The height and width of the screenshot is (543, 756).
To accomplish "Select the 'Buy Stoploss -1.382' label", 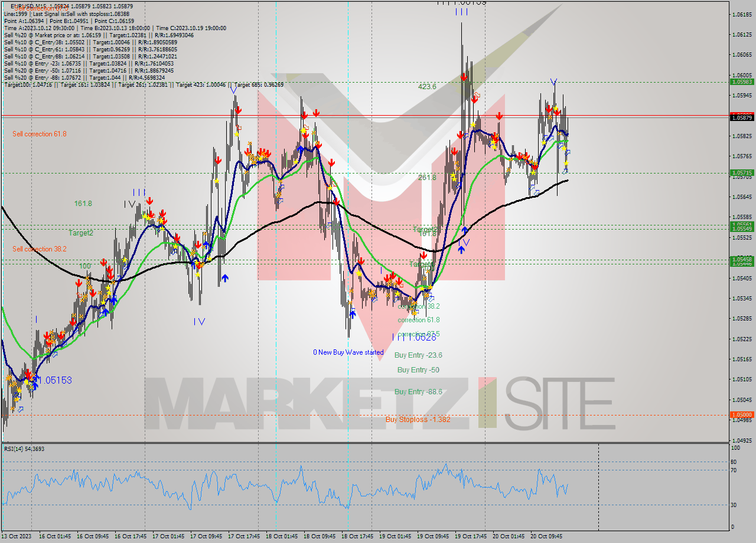I will [418, 420].
